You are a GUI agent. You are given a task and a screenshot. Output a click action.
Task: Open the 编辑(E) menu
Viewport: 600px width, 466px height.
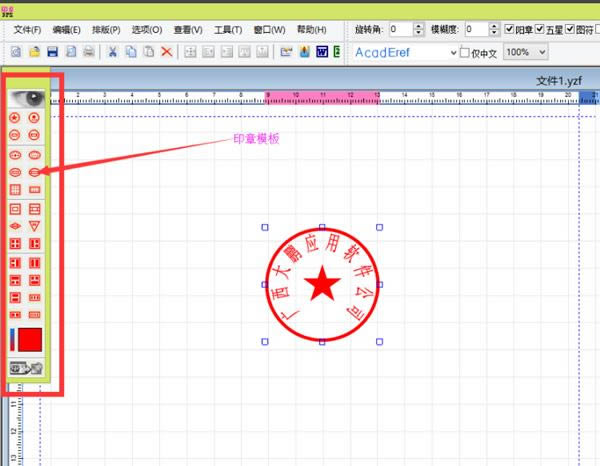tap(67, 29)
